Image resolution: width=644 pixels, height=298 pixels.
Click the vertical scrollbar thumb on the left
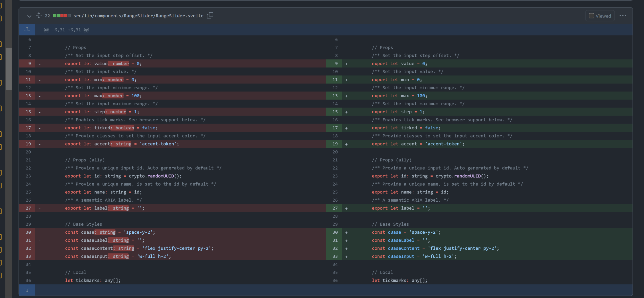tap(9, 67)
